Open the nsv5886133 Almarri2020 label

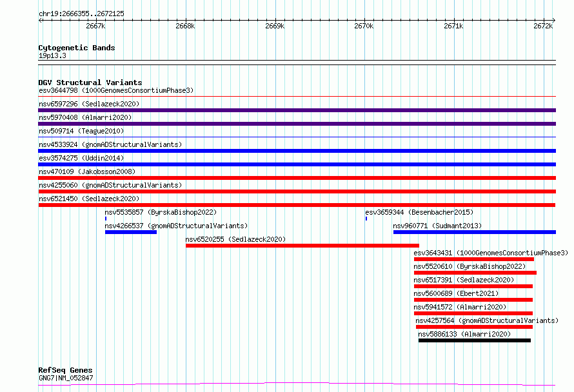(464, 334)
